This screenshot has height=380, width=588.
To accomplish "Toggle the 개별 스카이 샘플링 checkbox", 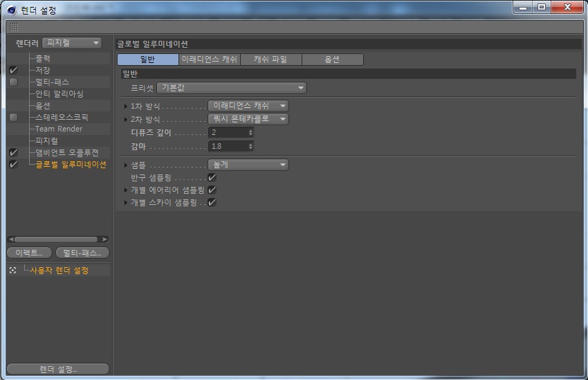I will point(212,203).
